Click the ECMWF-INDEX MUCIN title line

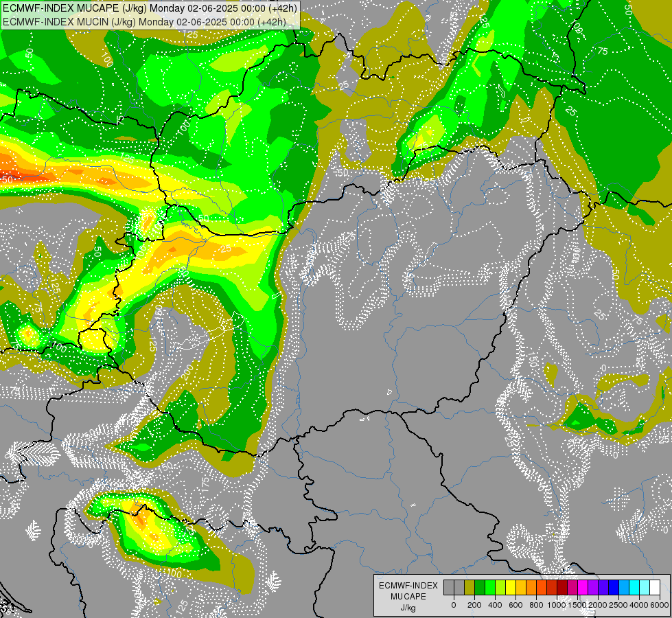[144, 21]
